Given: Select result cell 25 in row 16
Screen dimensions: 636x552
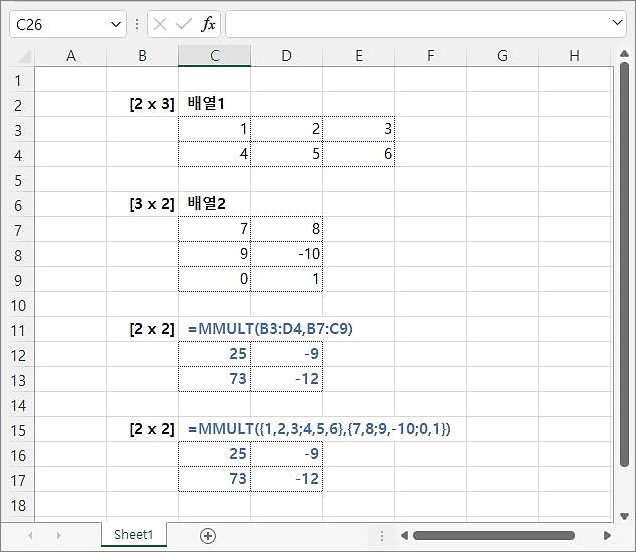Looking at the screenshot, I should (x=215, y=454).
